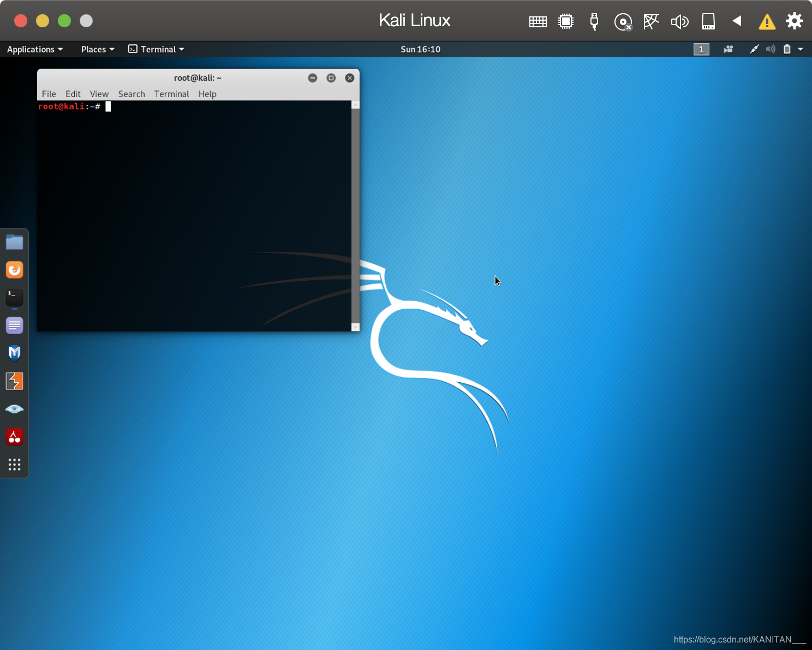
Task: Open the Applications menu
Action: coord(35,49)
